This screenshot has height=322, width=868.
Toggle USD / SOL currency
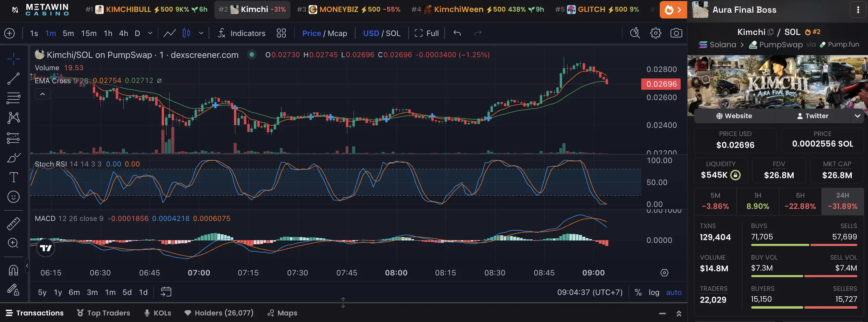pos(382,33)
